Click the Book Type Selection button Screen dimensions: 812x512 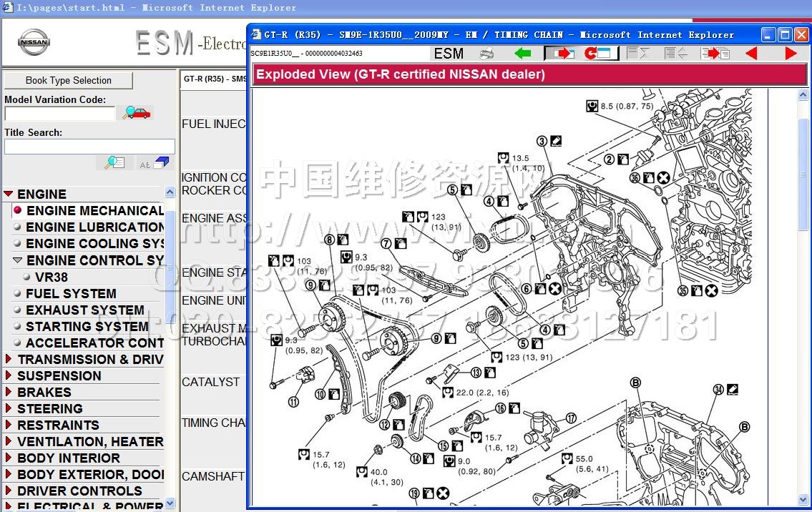tap(69, 80)
